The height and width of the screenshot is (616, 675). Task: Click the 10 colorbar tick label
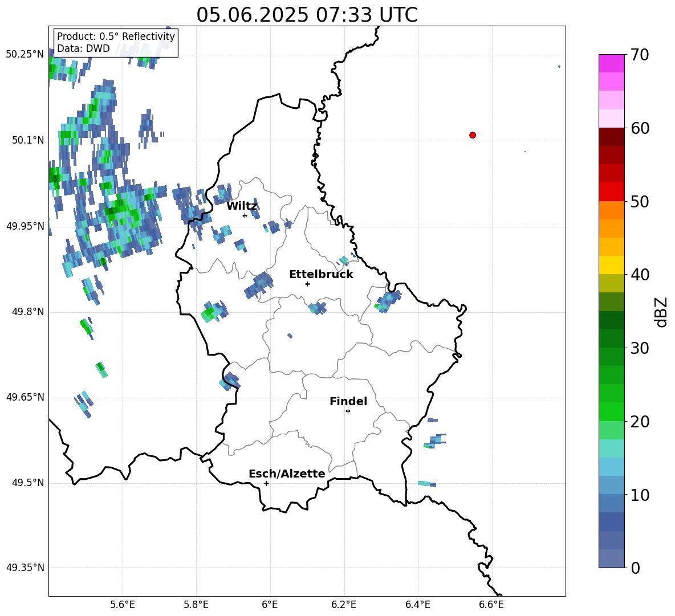click(640, 495)
